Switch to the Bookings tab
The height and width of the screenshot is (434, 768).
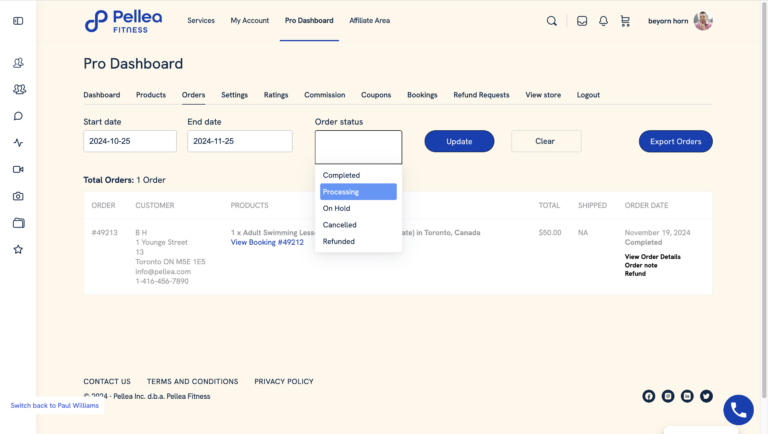(x=422, y=95)
